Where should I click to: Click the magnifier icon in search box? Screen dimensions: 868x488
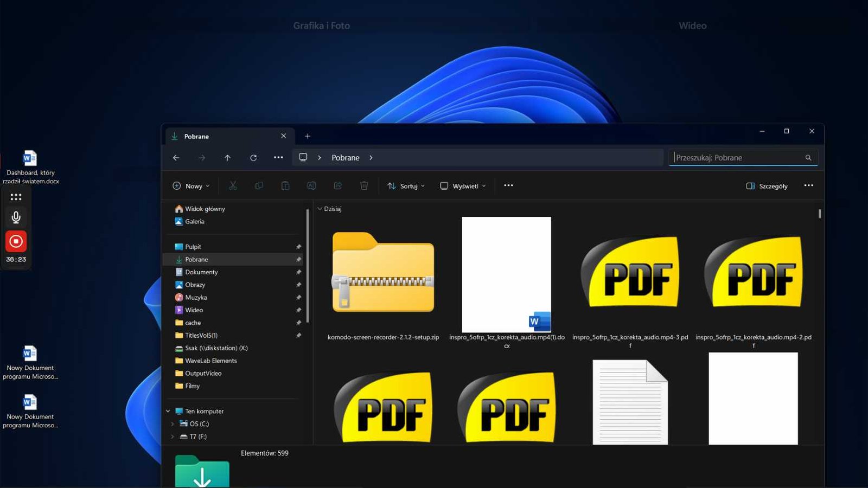[x=808, y=158]
